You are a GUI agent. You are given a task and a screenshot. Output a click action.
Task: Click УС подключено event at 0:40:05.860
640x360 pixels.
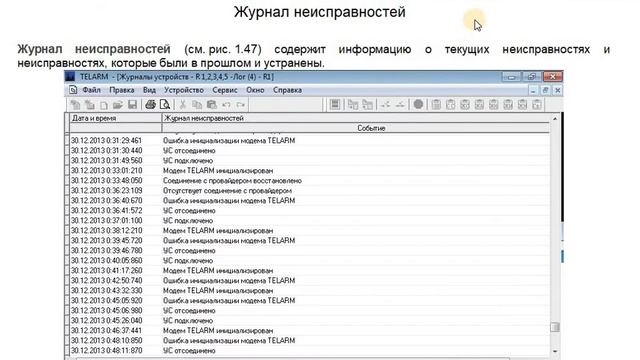click(188, 260)
